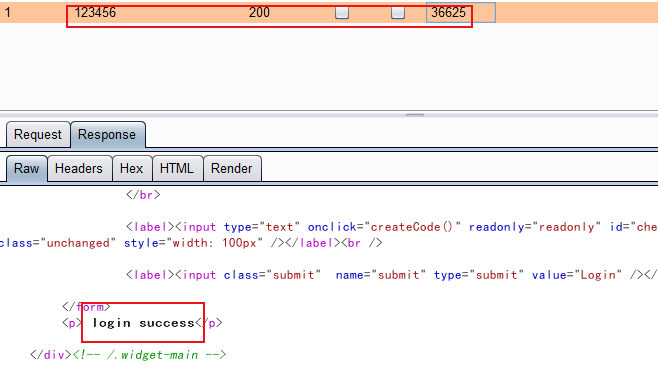Open the Request tab
The height and width of the screenshot is (371, 658).
tap(38, 135)
